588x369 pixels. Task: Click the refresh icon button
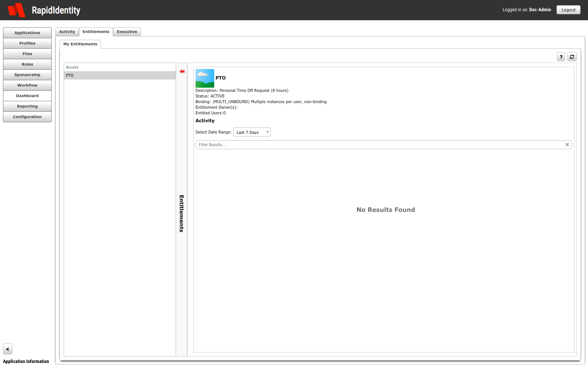point(572,57)
